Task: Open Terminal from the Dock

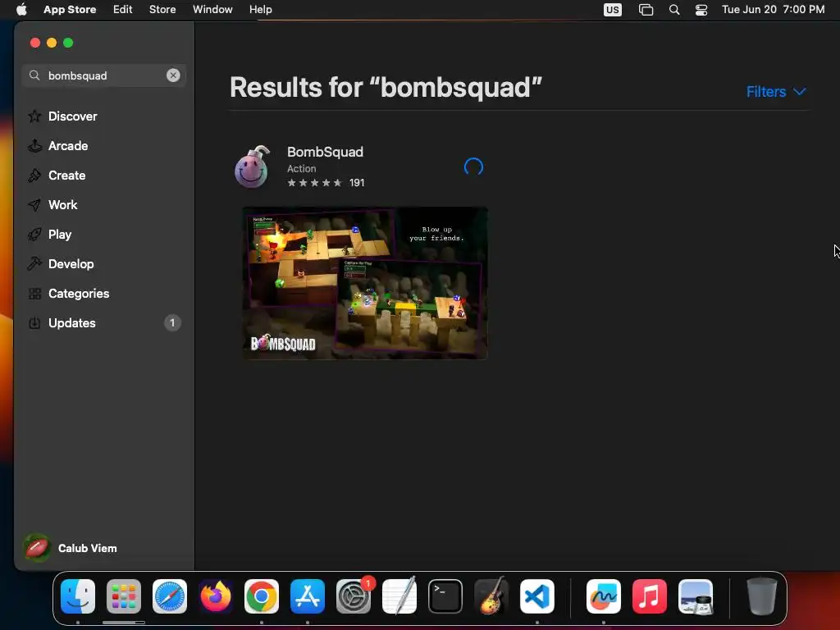Action: click(445, 596)
